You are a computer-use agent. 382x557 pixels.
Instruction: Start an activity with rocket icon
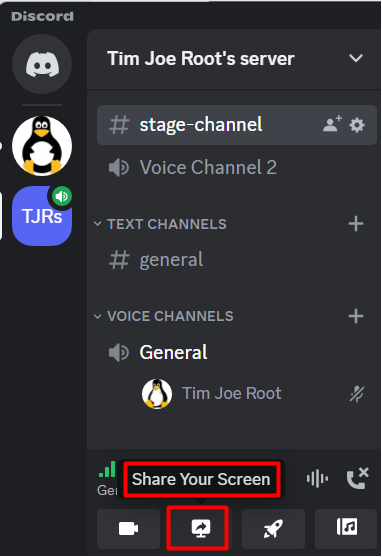click(x=273, y=529)
